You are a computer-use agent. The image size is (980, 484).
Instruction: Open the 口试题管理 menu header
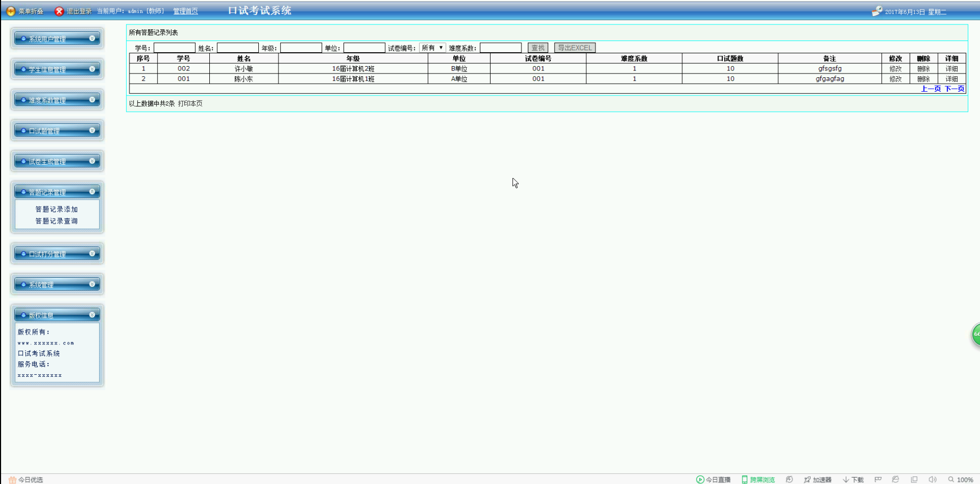(x=57, y=131)
